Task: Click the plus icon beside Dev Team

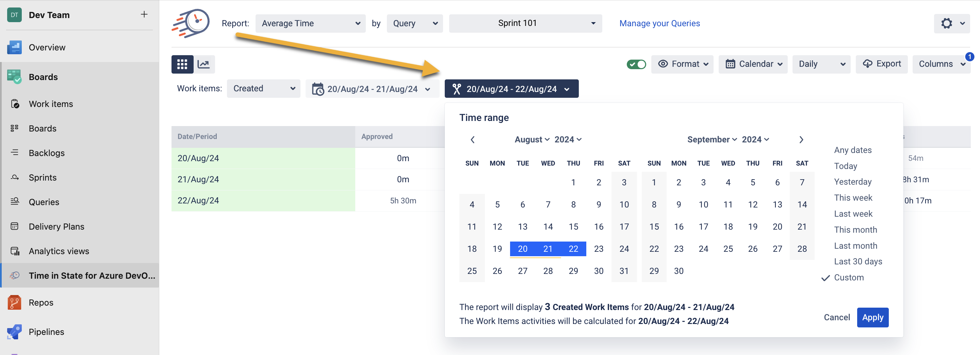Action: click(x=144, y=14)
